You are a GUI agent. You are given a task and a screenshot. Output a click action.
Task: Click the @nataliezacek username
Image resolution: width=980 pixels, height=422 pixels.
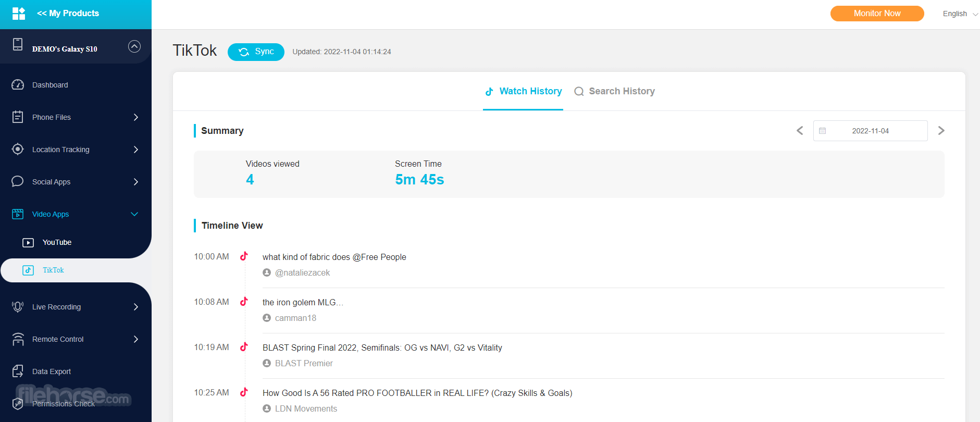pyautogui.click(x=302, y=272)
